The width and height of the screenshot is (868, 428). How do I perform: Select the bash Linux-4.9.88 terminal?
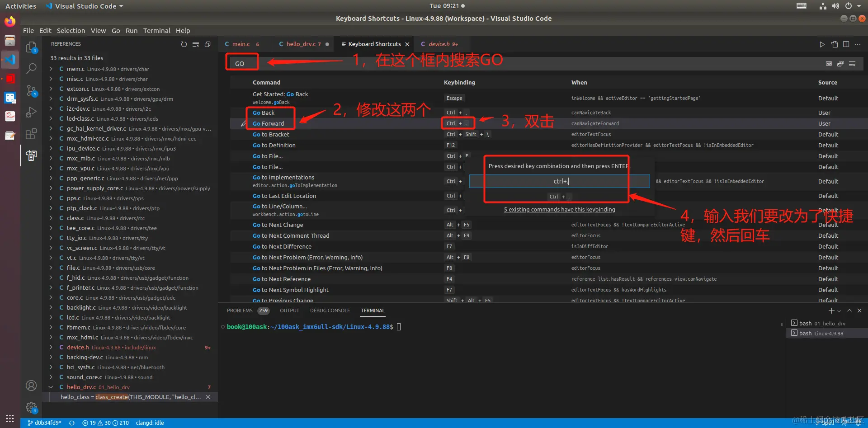pyautogui.click(x=827, y=334)
